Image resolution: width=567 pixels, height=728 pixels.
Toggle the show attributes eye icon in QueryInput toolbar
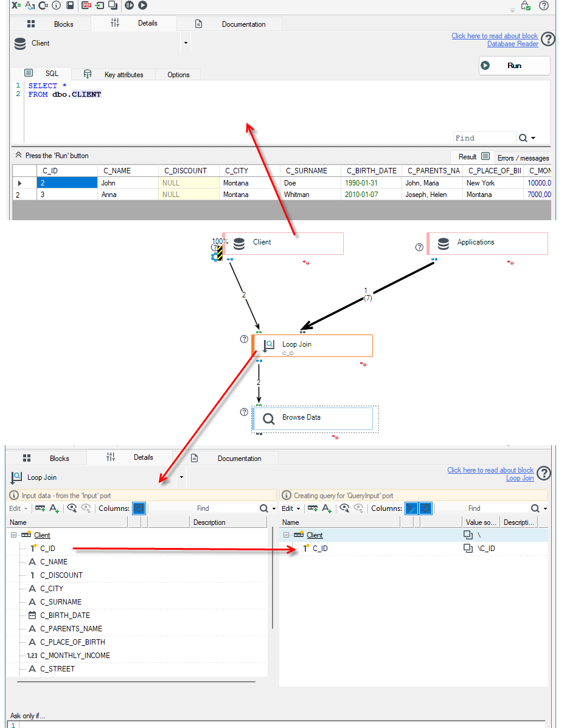(344, 508)
